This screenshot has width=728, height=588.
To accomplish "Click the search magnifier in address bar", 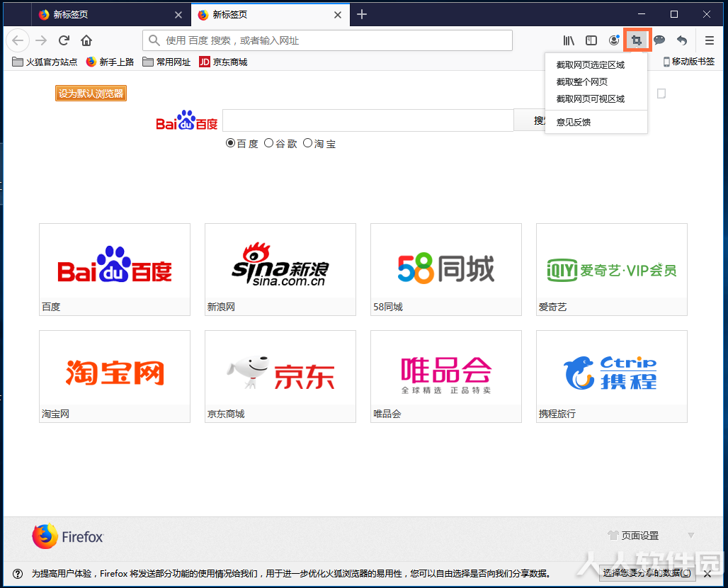I will click(154, 40).
